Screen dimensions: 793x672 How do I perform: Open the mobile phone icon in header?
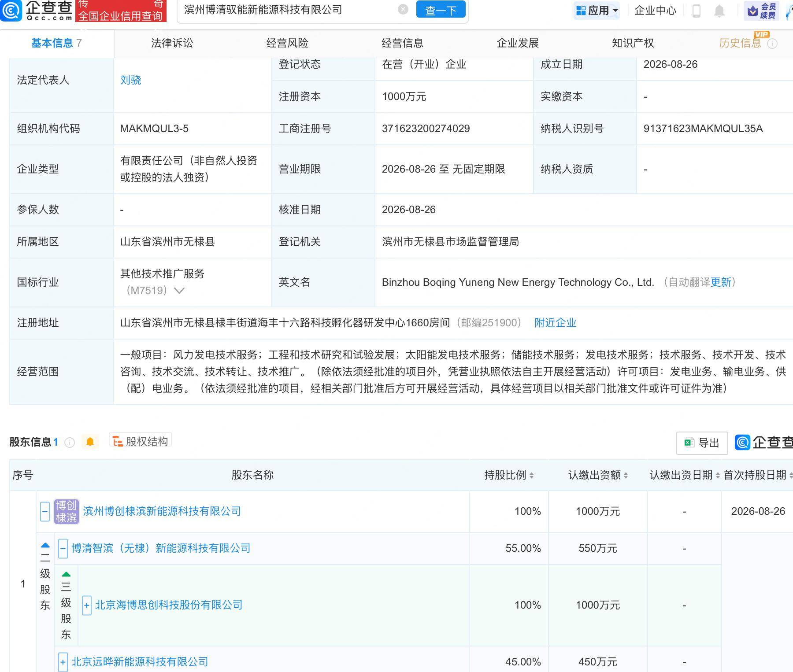pyautogui.click(x=697, y=11)
